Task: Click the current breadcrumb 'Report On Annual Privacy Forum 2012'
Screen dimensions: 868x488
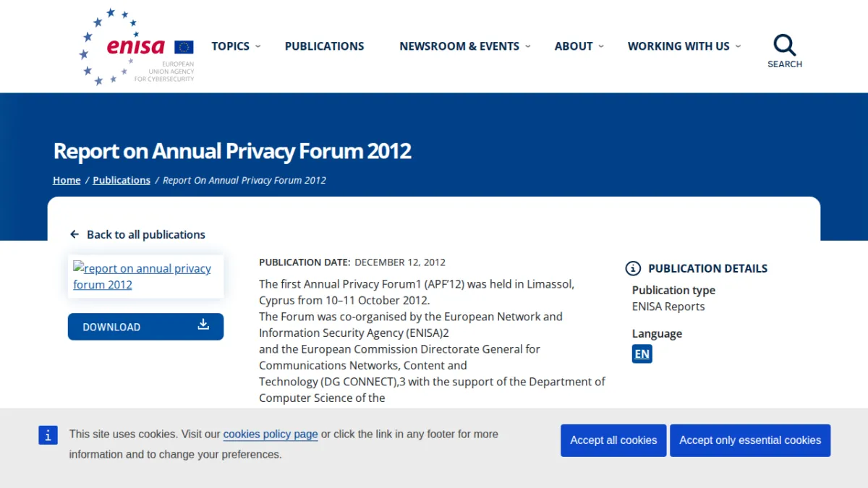Action: 244,180
